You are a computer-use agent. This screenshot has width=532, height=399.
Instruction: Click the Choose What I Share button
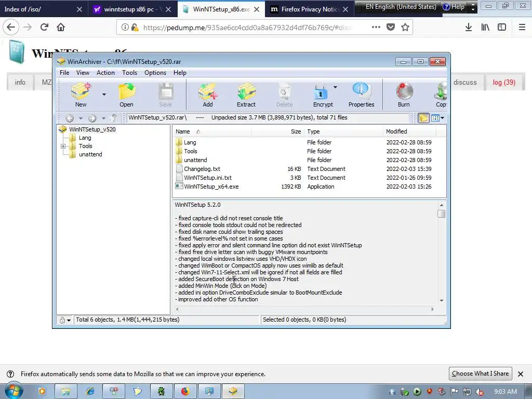(x=480, y=374)
